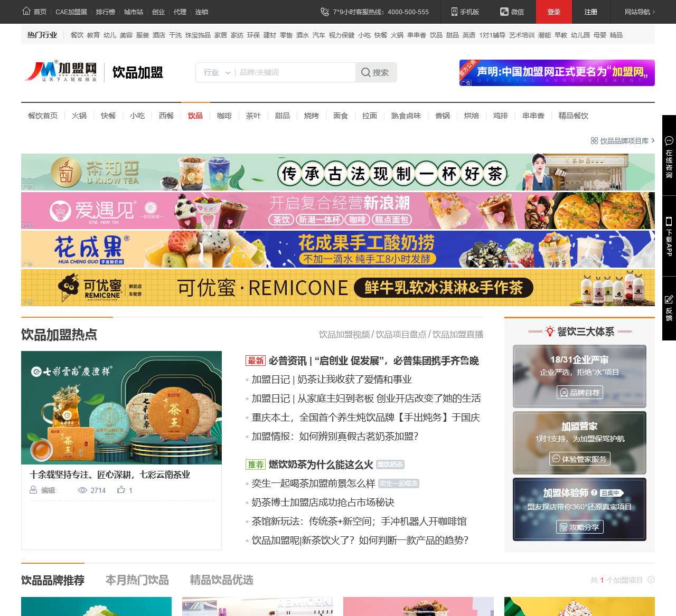This screenshot has width=676, height=616.
Task: Open 奶茶博士加盟店成功抢占市场秘诀 article
Action: click(323, 503)
